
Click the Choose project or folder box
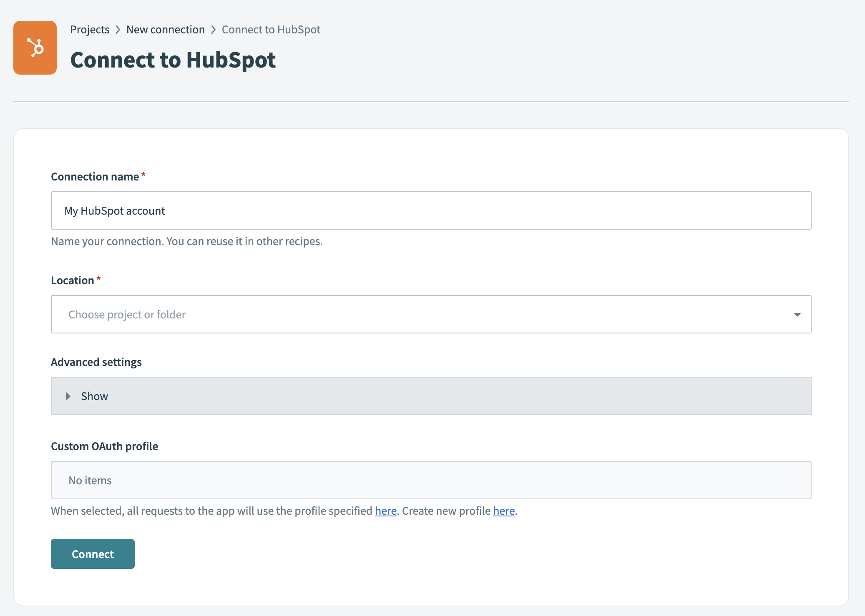point(431,314)
